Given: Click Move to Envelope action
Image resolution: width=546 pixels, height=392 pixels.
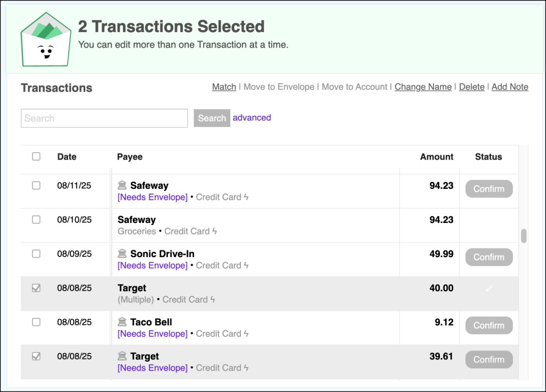Looking at the screenshot, I should pos(278,87).
